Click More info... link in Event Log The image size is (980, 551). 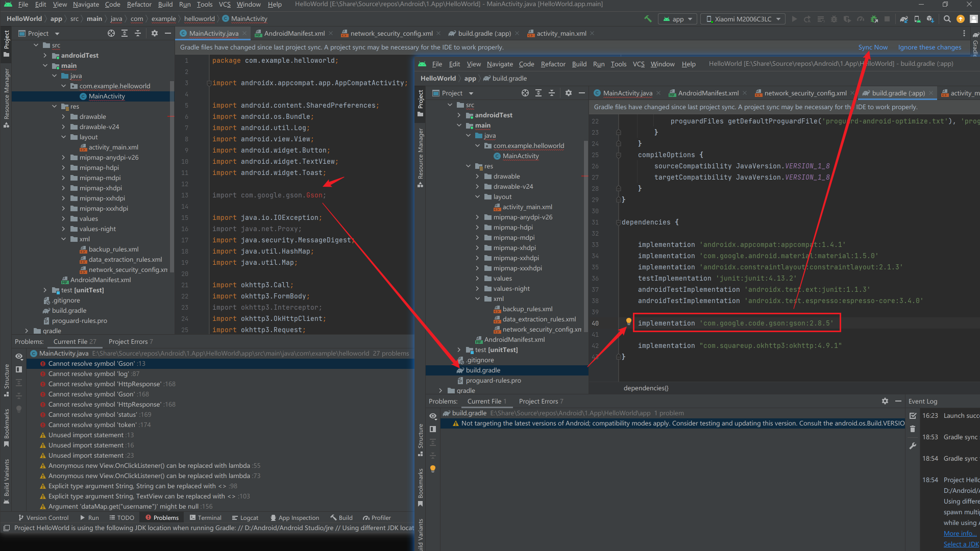(x=960, y=533)
